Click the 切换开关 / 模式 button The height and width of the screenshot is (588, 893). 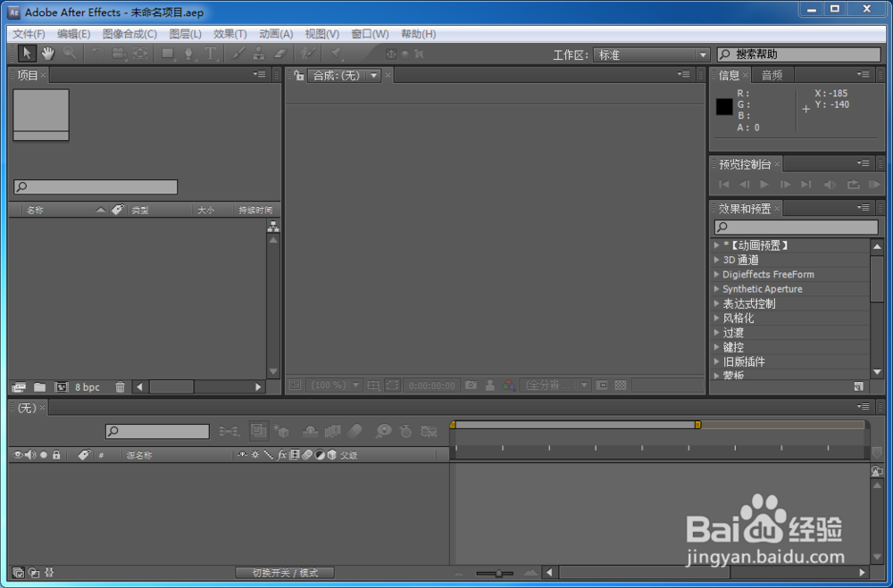pyautogui.click(x=285, y=573)
